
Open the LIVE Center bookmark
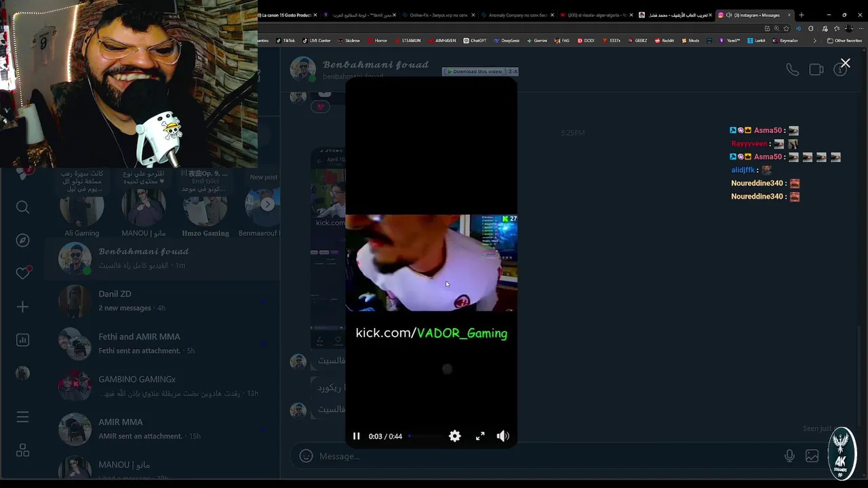click(316, 41)
